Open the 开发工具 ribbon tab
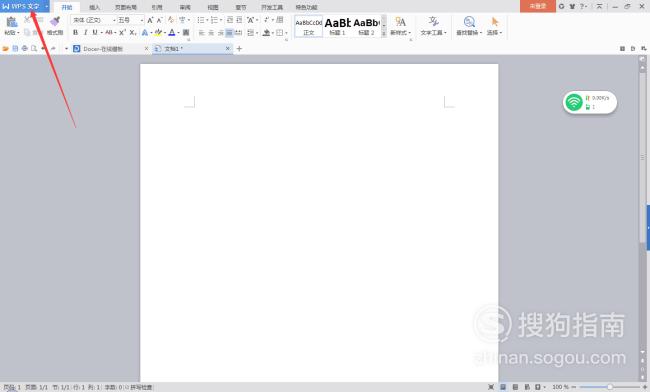 click(272, 7)
